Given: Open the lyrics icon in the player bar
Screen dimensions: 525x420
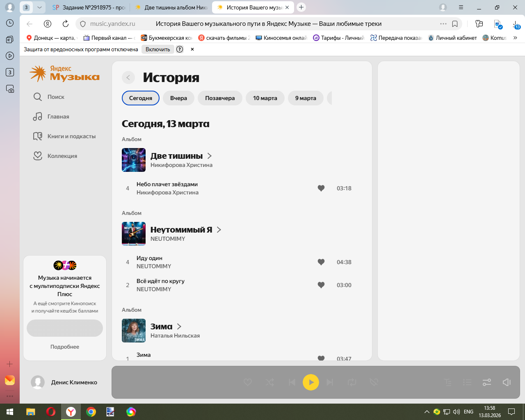Looking at the screenshot, I should 448,382.
